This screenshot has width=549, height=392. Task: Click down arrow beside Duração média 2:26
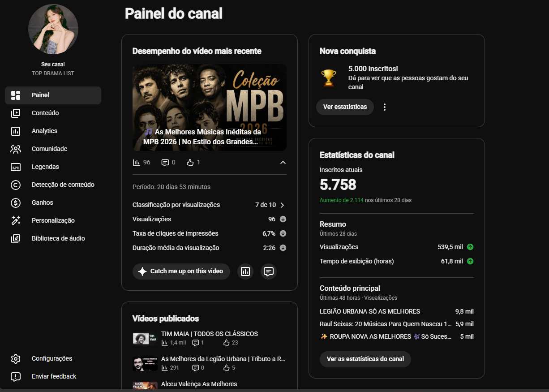pos(283,248)
